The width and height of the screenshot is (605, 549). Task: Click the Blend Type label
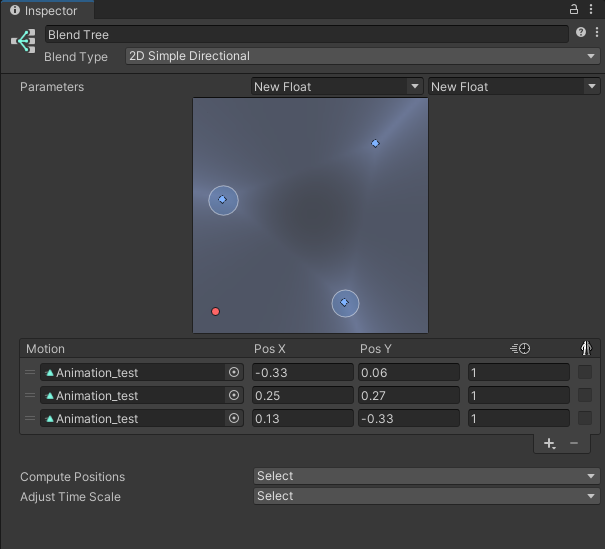[76, 57]
